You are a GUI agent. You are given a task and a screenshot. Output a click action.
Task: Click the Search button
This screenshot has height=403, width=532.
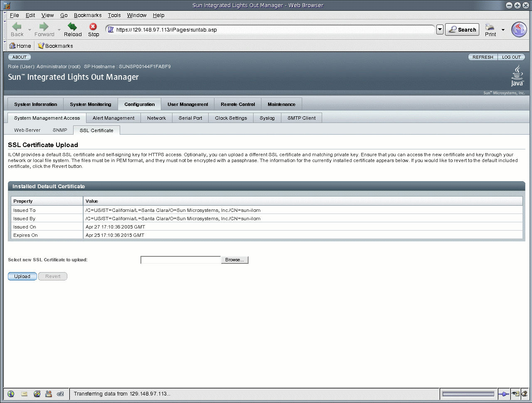[x=462, y=29]
